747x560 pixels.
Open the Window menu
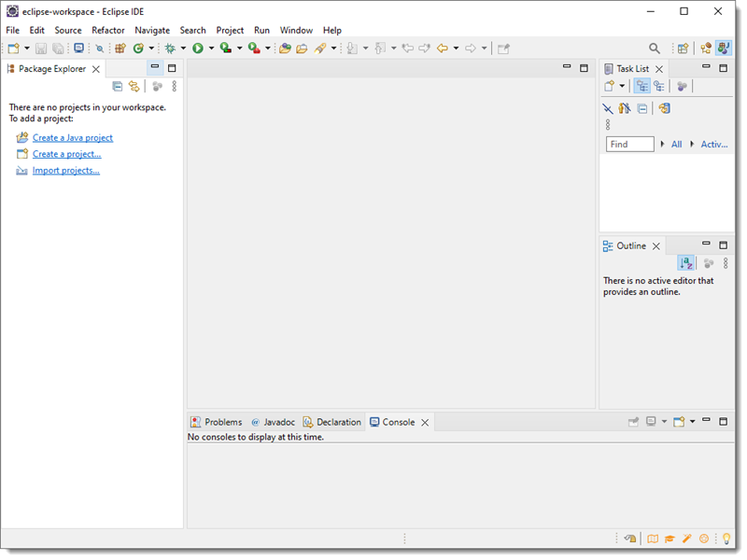[x=296, y=30]
